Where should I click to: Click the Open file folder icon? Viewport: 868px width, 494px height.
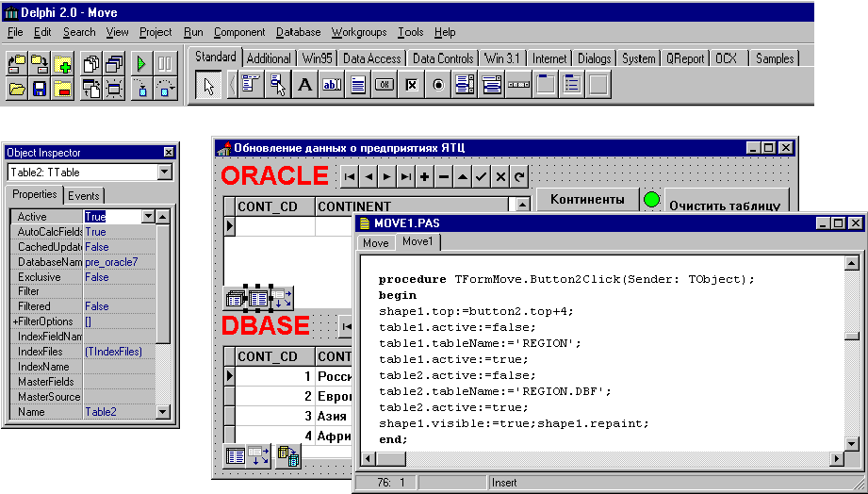pos(17,91)
